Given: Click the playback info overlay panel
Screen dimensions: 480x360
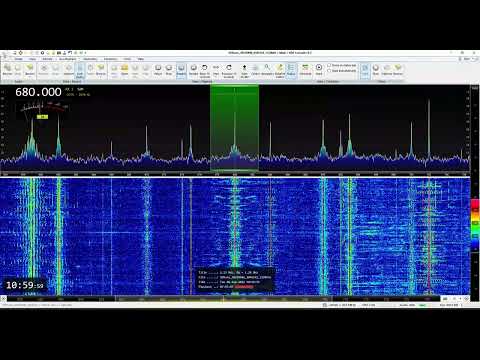Looking at the screenshot, I should (235, 279).
